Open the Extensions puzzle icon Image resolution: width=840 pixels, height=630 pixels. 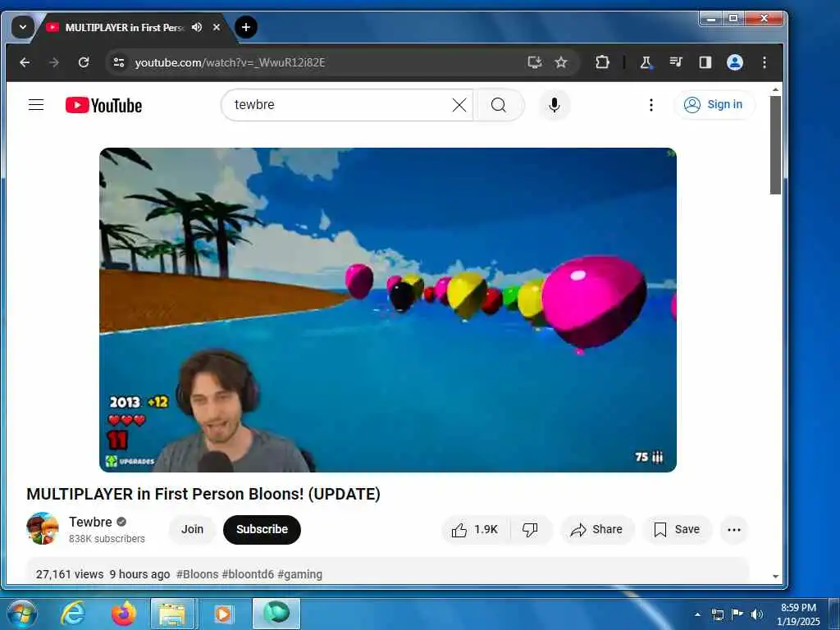pos(602,62)
